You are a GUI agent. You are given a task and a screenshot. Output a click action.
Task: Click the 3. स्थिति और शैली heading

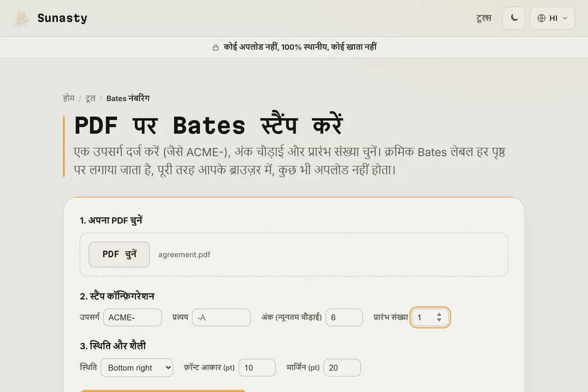[113, 345]
